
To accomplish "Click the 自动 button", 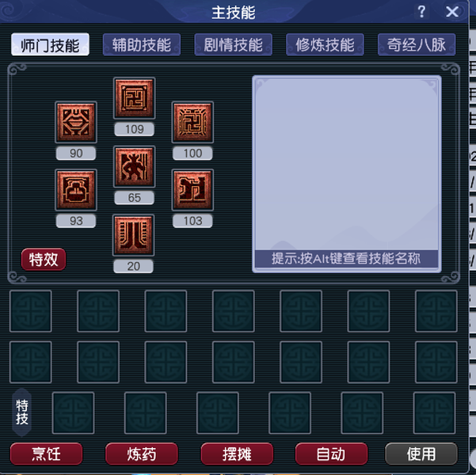I will pyautogui.click(x=331, y=454).
